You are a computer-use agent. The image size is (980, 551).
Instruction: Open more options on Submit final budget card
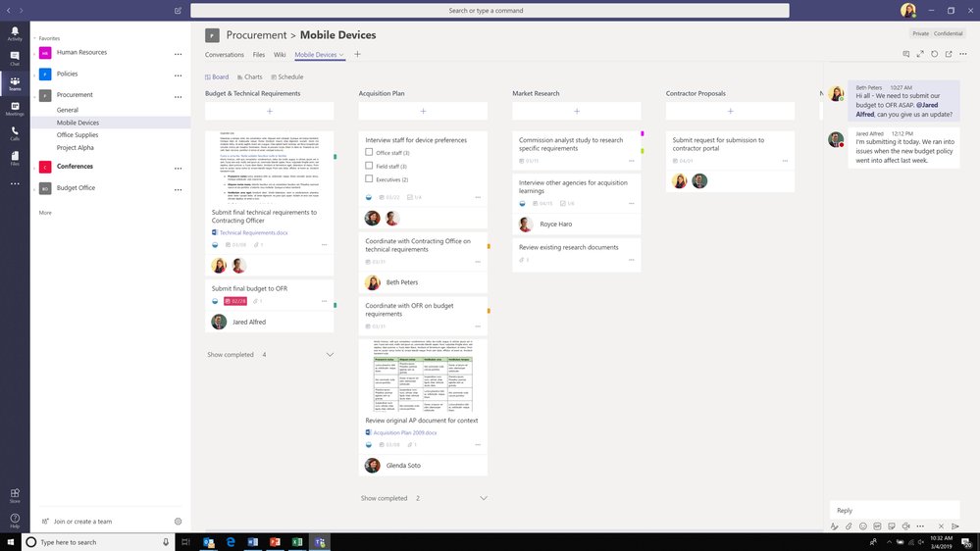(325, 301)
